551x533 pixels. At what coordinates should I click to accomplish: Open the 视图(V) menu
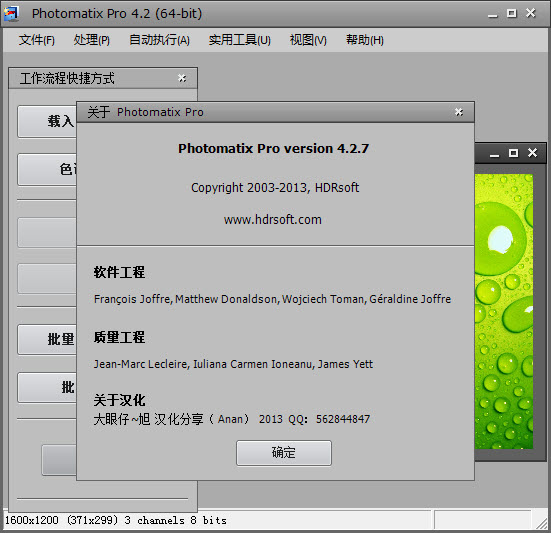[308, 40]
